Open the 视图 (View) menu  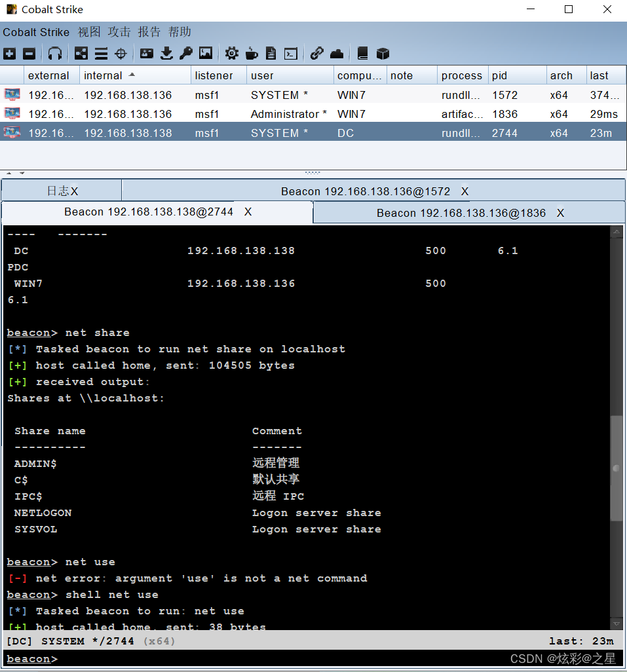pos(89,32)
